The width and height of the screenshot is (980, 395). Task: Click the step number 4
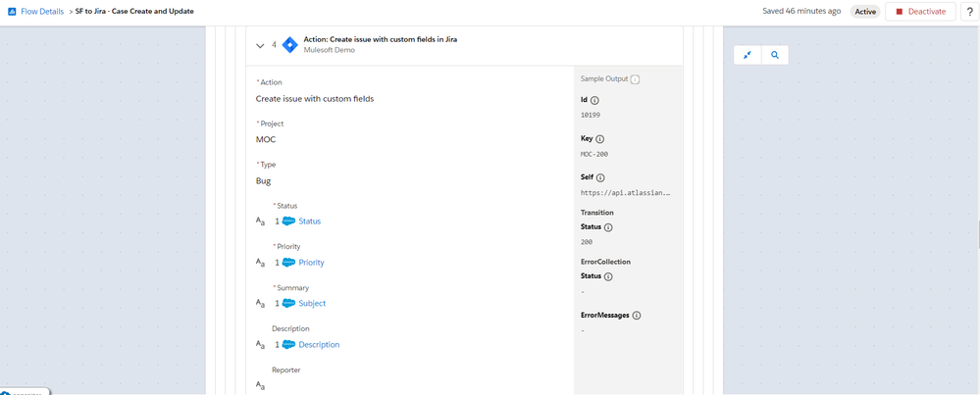(274, 45)
